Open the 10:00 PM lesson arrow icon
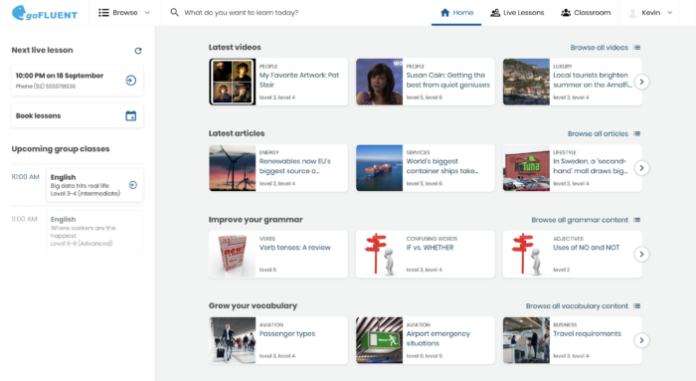Viewport: 696px width, 381px height. click(x=131, y=80)
